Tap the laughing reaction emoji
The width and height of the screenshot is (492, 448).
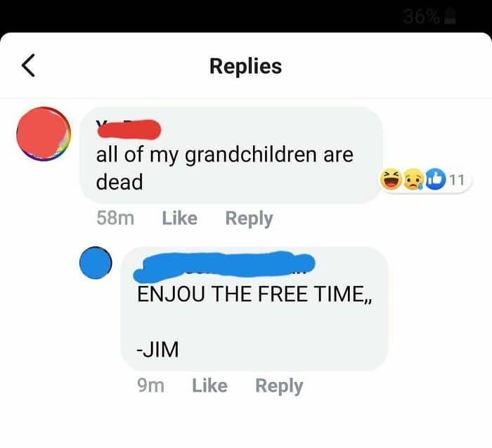click(x=391, y=179)
